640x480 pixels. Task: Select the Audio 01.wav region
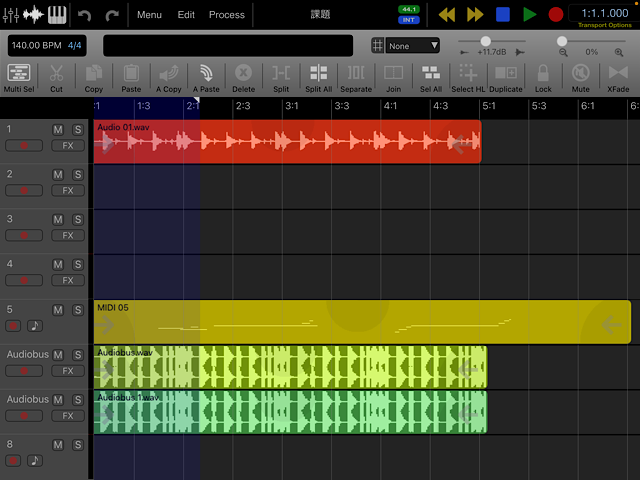(287, 142)
